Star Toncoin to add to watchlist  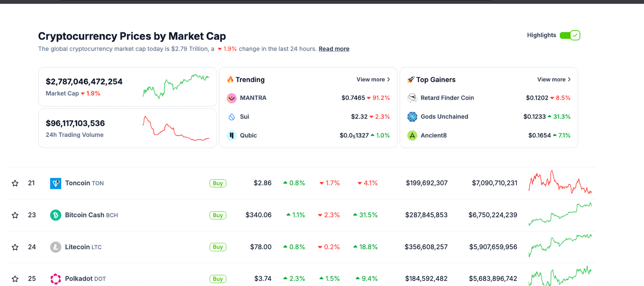click(x=15, y=183)
